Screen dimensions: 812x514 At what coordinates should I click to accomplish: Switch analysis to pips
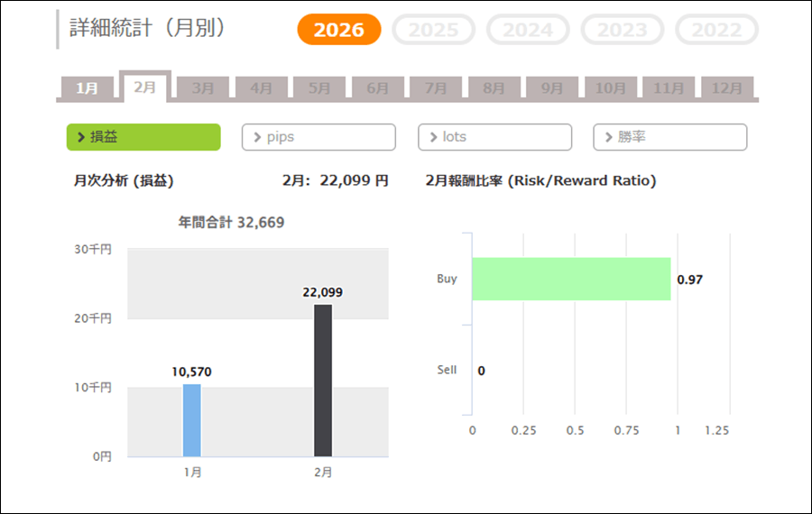[318, 137]
